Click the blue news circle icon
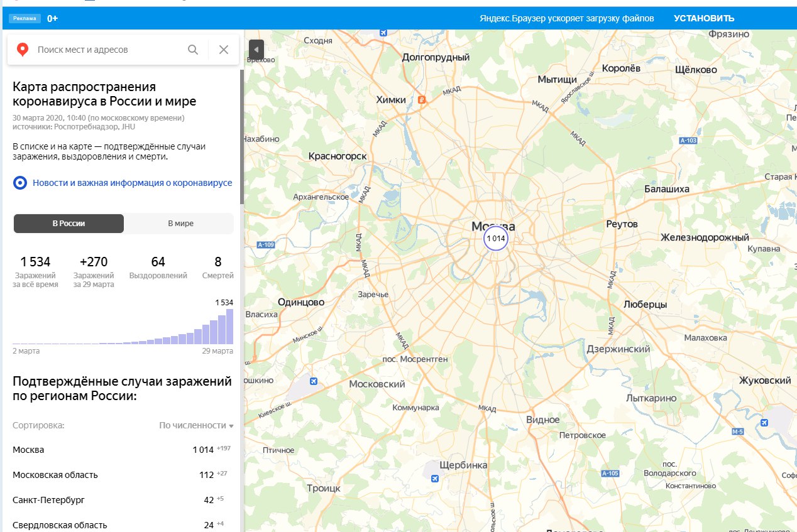The width and height of the screenshot is (797, 532). 20,183
